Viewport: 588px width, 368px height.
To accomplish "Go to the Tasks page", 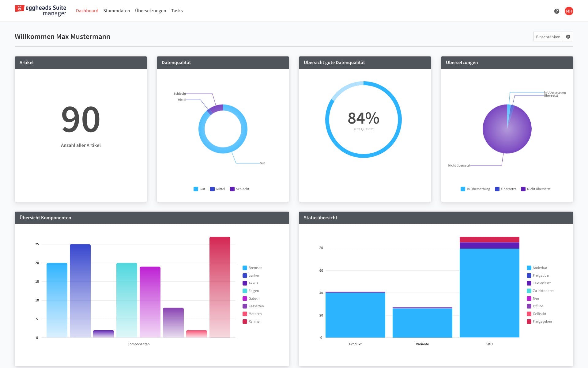I will [x=177, y=11].
